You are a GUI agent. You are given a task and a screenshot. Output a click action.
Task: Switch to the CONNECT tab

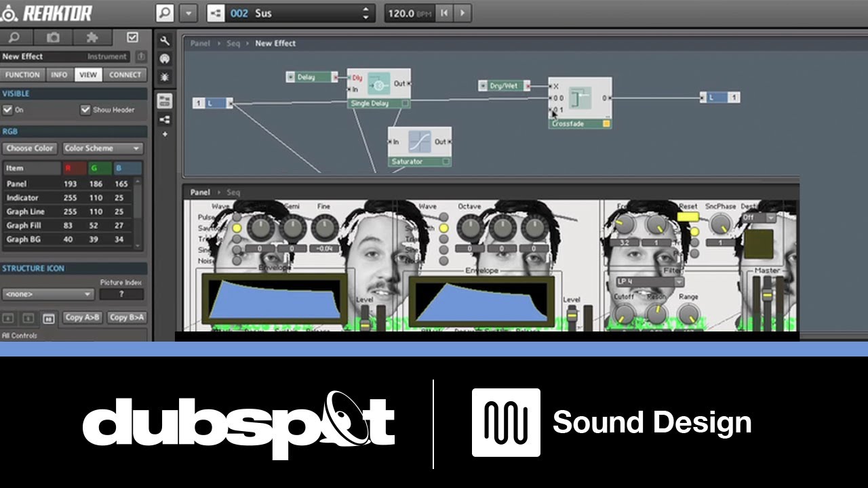[x=125, y=75]
